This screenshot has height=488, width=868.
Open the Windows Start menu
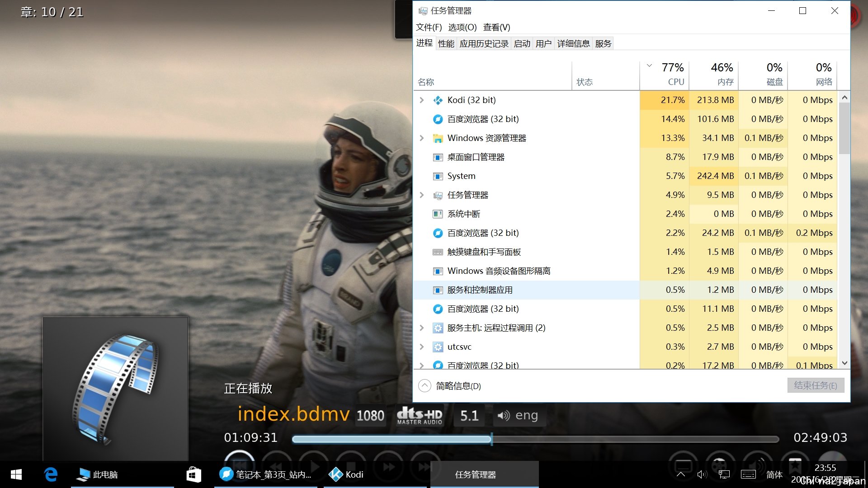[16, 474]
